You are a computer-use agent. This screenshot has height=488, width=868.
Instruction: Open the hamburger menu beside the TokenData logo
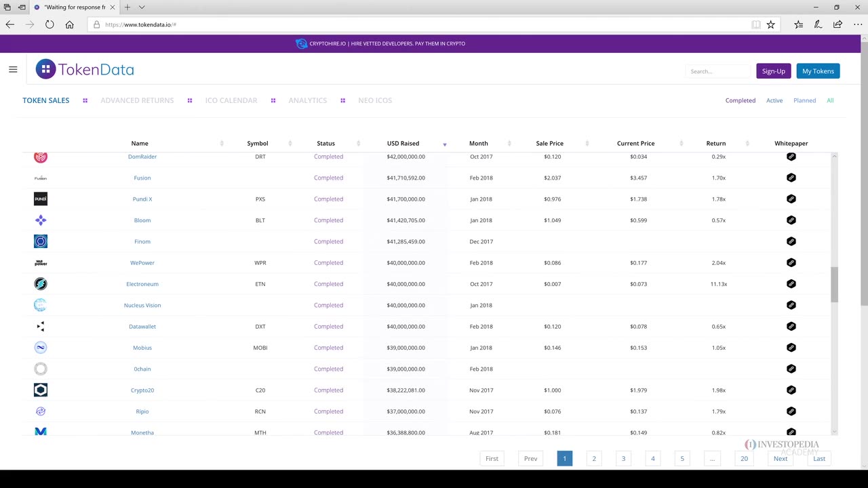click(13, 69)
